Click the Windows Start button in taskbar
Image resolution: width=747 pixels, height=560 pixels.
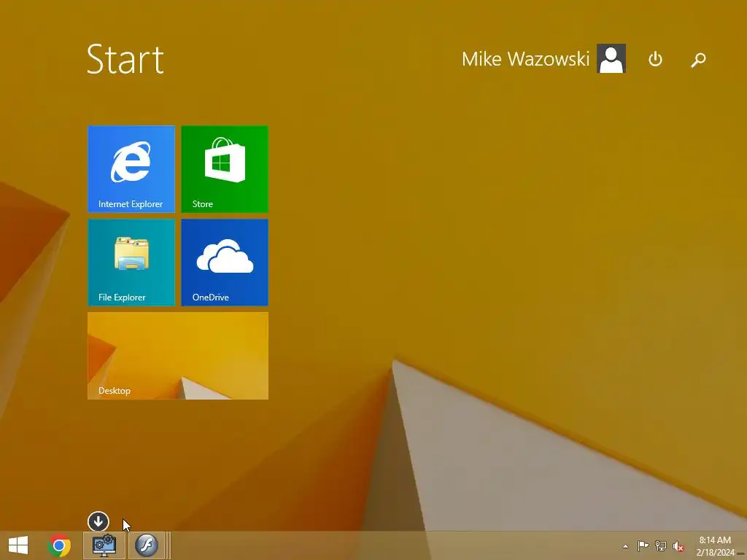18,545
